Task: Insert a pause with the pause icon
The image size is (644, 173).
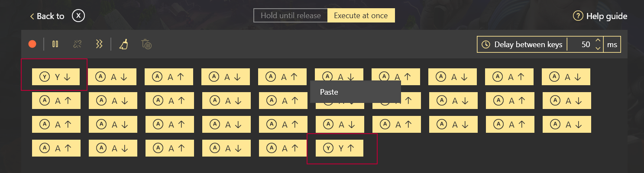Action: pyautogui.click(x=55, y=44)
